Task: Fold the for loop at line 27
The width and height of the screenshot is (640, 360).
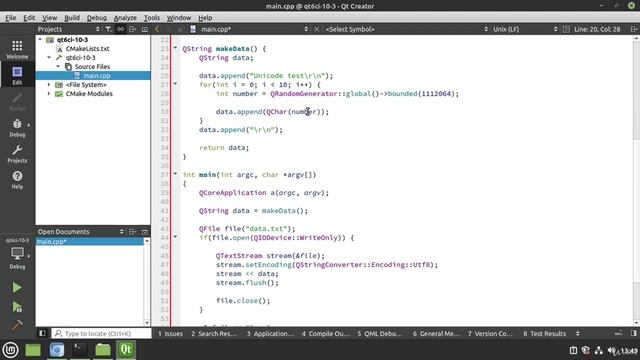Action: (176, 84)
